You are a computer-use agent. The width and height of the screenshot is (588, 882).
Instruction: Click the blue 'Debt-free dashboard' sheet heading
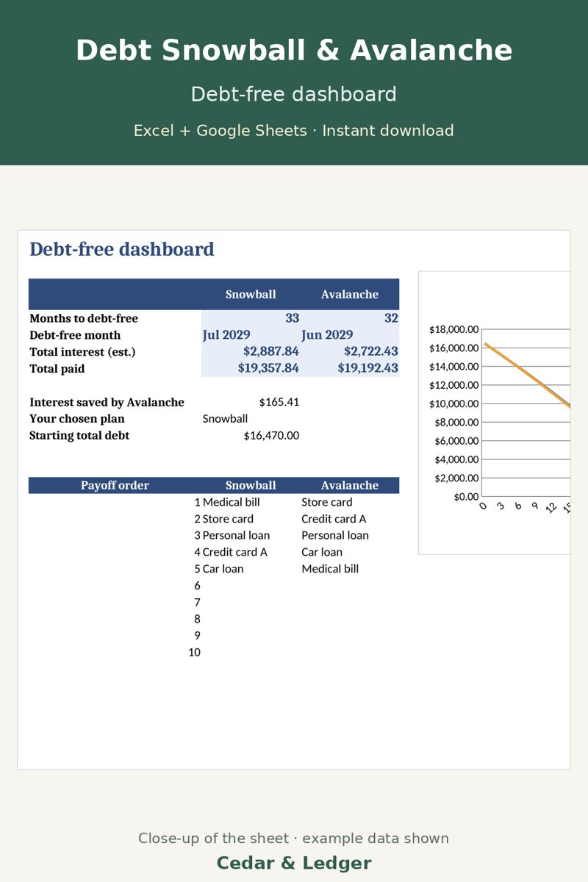pos(122,249)
